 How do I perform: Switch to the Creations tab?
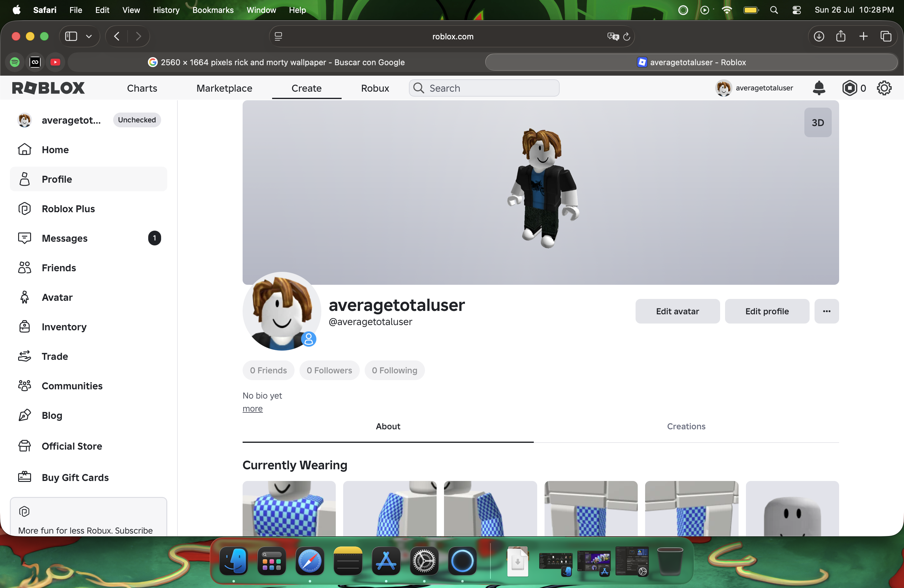[686, 426]
